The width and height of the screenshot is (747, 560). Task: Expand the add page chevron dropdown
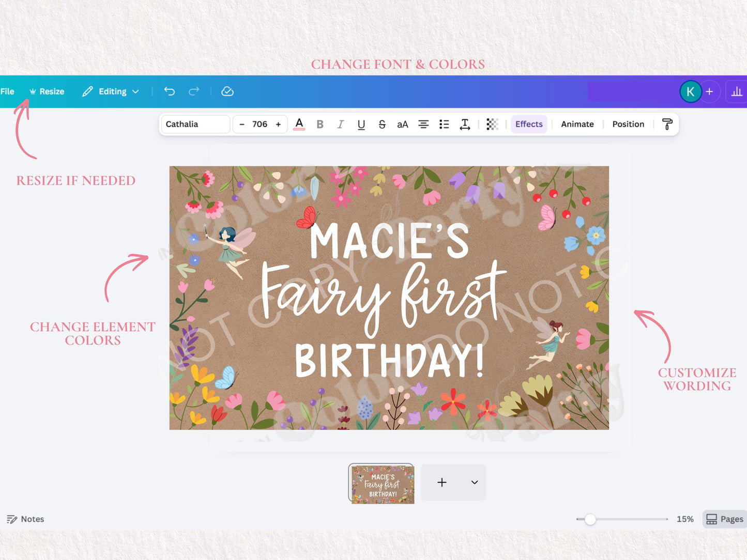point(475,482)
